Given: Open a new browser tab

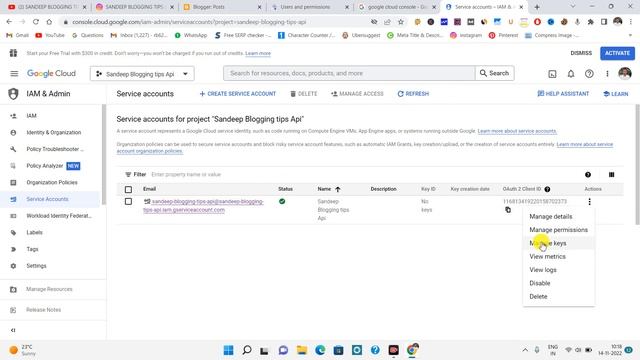Looking at the screenshot, I should coord(537,7).
